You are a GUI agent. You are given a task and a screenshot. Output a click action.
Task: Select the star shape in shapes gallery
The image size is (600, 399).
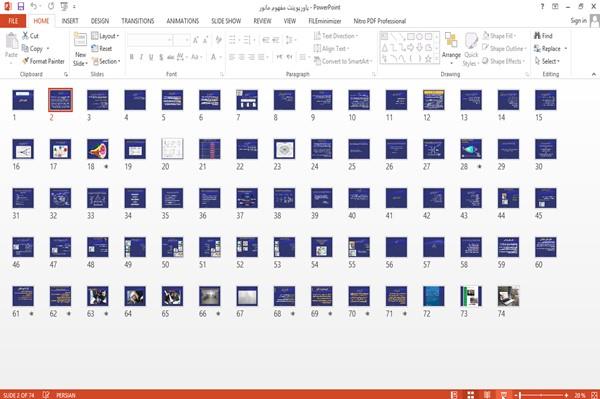tap(428, 59)
